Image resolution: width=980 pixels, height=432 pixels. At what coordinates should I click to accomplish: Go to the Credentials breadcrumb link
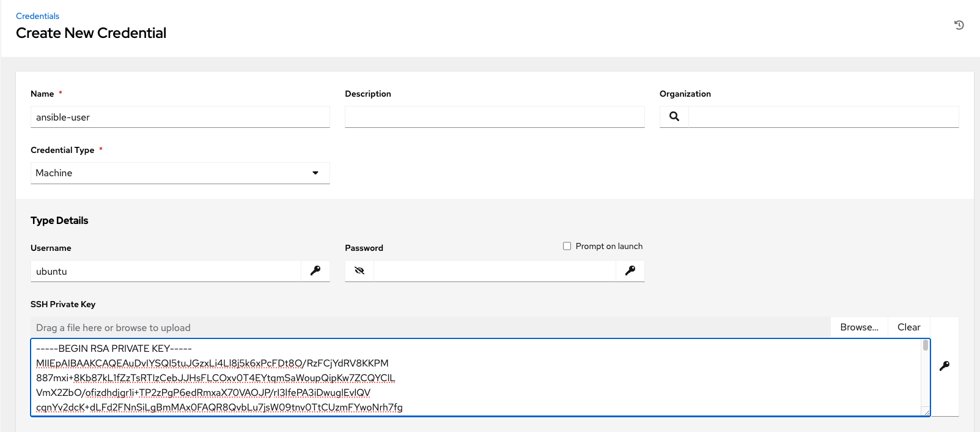pyautogui.click(x=37, y=16)
